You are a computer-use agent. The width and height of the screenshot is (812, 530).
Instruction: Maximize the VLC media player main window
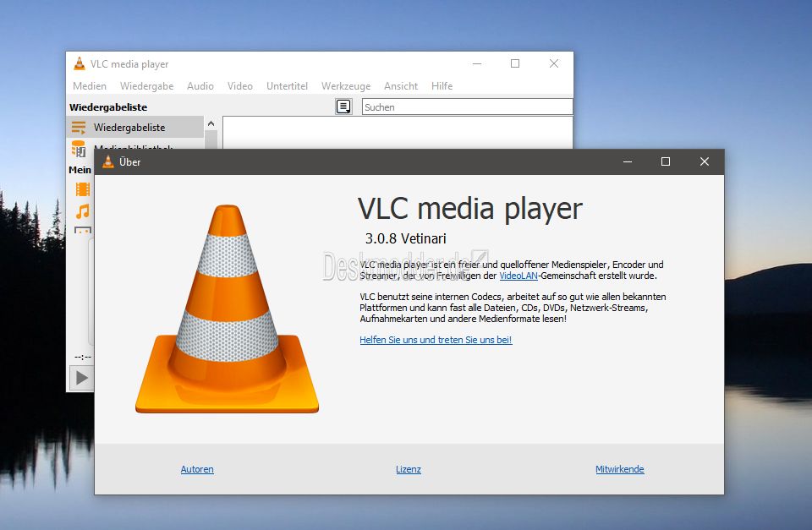click(515, 63)
